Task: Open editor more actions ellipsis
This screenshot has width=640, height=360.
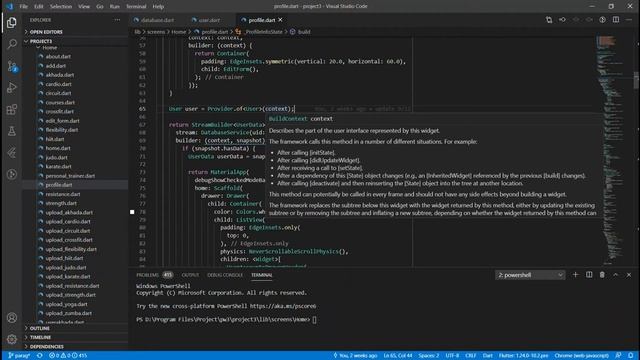Action: (x=629, y=20)
